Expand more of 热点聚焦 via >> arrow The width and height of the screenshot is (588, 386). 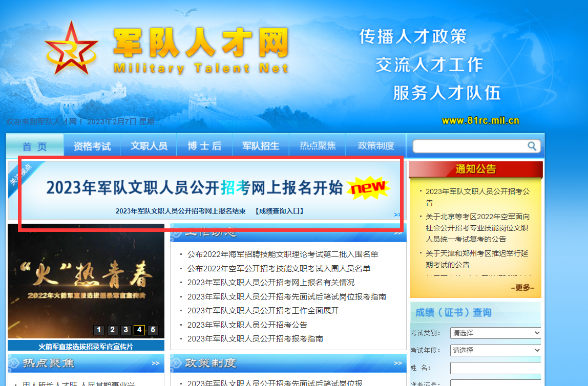[x=156, y=363]
